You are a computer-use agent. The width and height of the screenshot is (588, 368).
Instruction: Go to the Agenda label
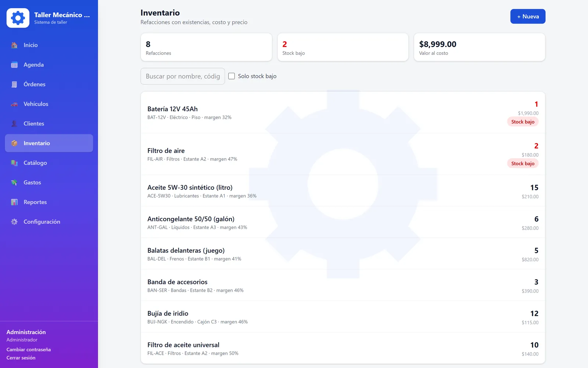pyautogui.click(x=33, y=65)
